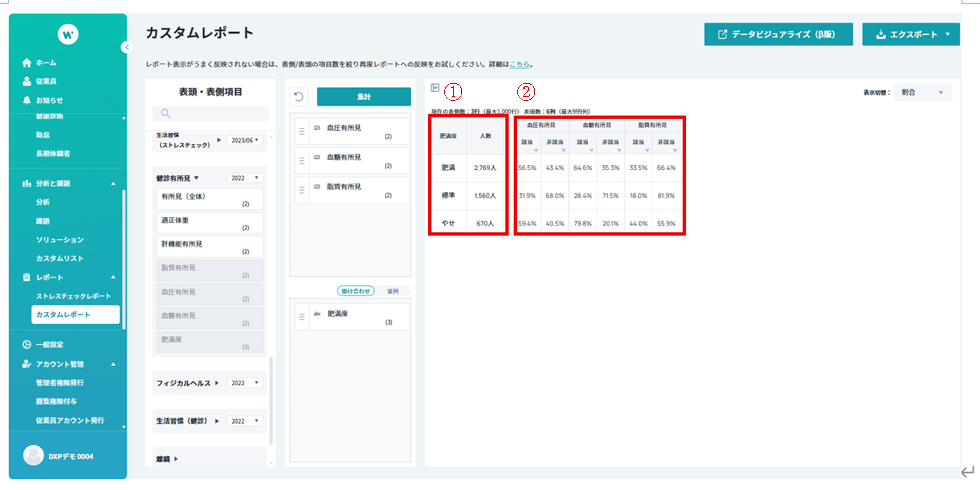Collapse the 健診有所見 group

196,178
